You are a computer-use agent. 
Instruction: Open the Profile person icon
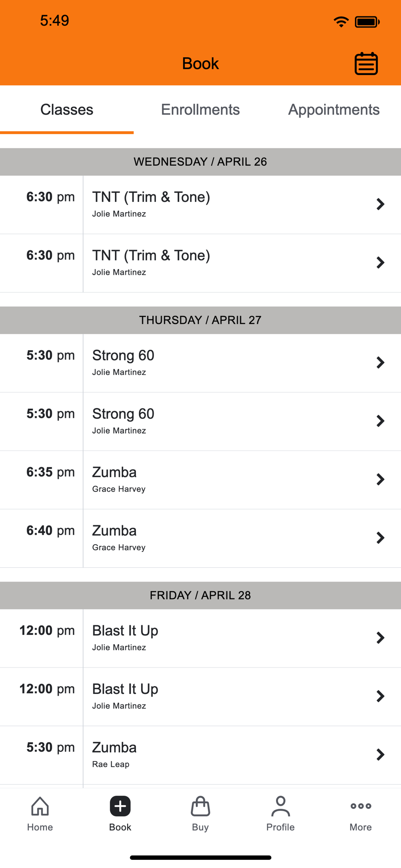[280, 806]
